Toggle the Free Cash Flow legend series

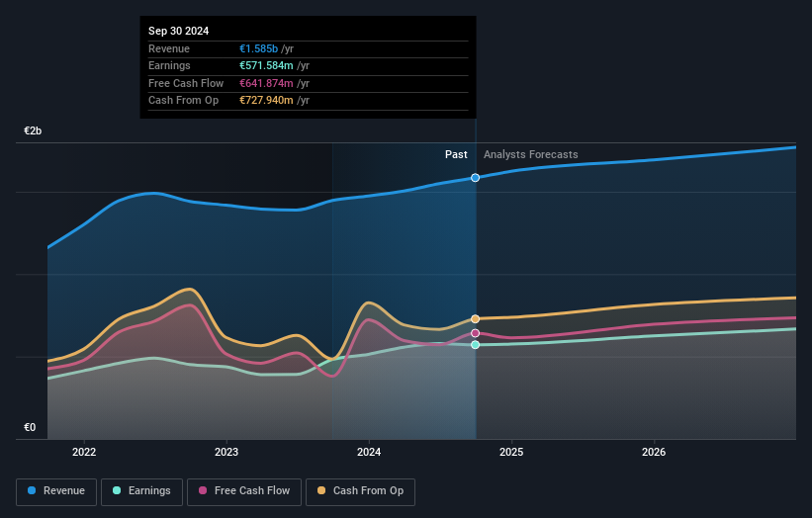[244, 491]
